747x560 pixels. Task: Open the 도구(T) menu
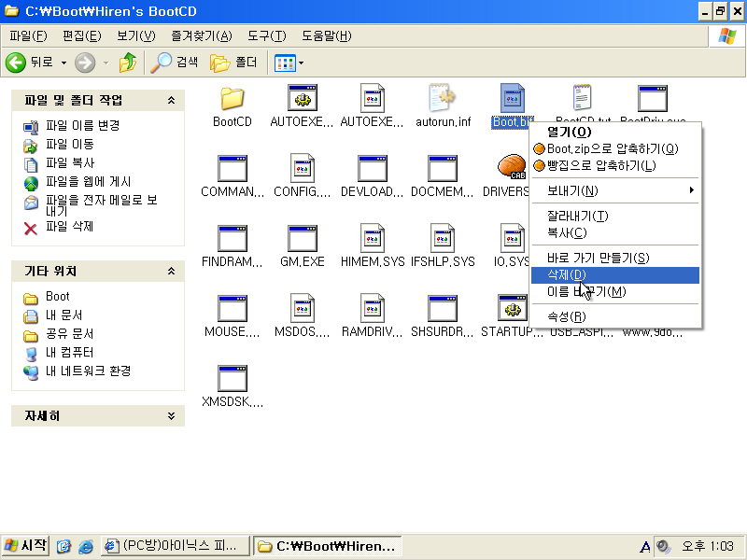point(267,35)
